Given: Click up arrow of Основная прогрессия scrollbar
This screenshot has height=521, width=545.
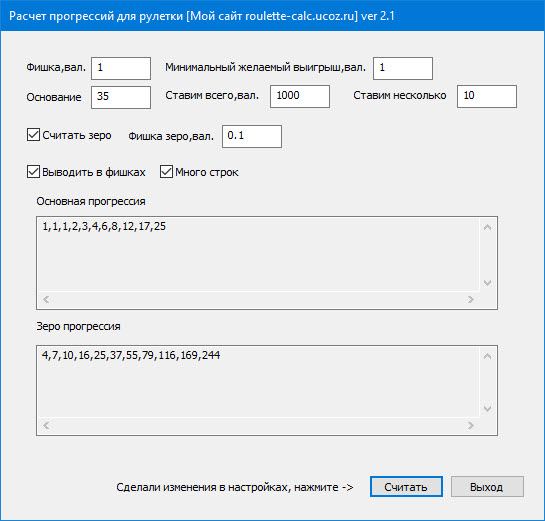Looking at the screenshot, I should point(487,227).
